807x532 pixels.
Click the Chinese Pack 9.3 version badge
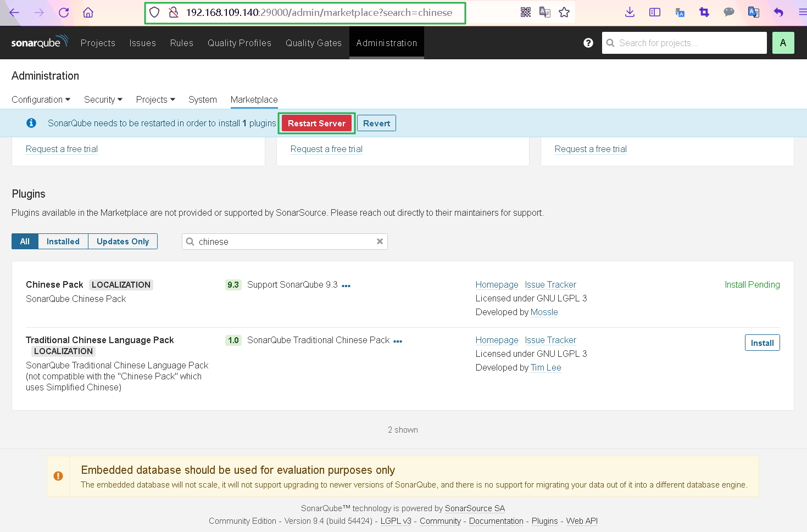point(233,284)
